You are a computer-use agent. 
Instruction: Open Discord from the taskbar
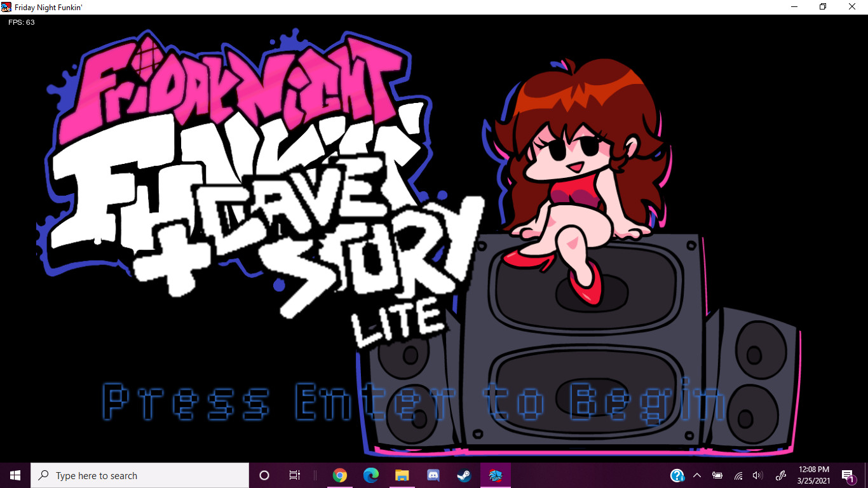tap(433, 475)
